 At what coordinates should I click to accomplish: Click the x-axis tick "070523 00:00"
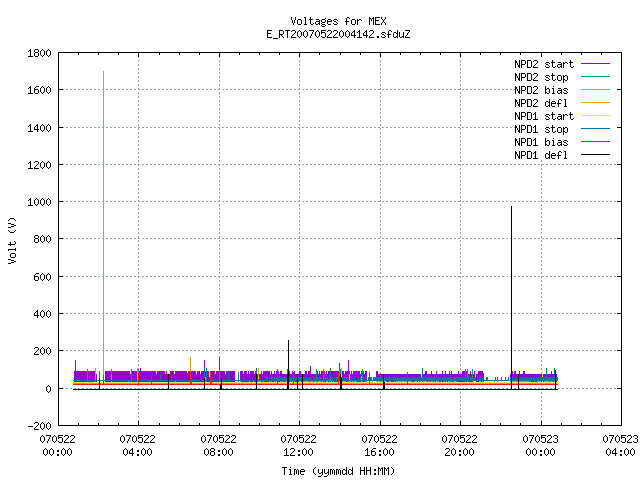tap(540, 446)
